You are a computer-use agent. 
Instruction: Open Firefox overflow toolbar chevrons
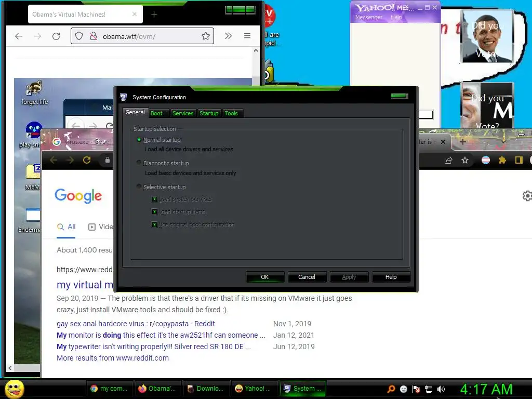(229, 36)
